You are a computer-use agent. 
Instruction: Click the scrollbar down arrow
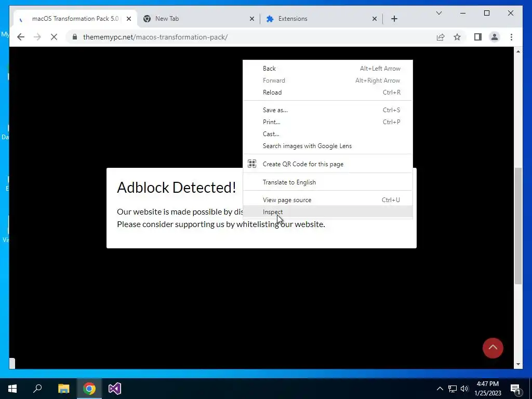click(x=518, y=364)
